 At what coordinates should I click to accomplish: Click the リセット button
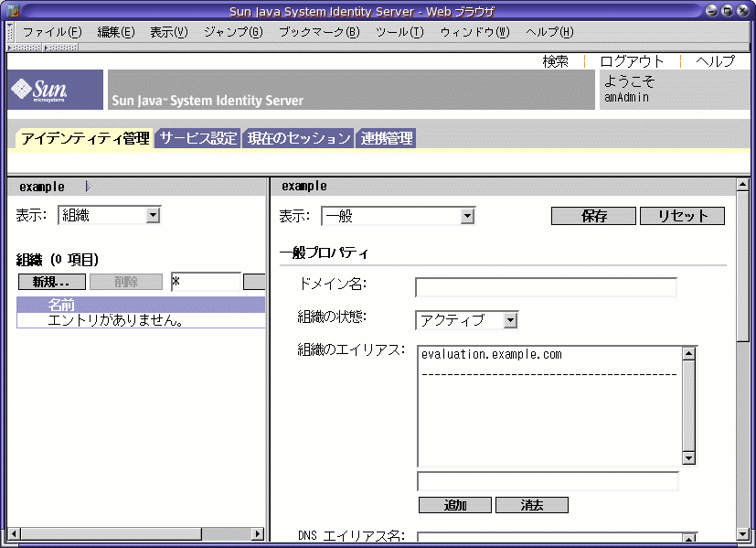[682, 216]
